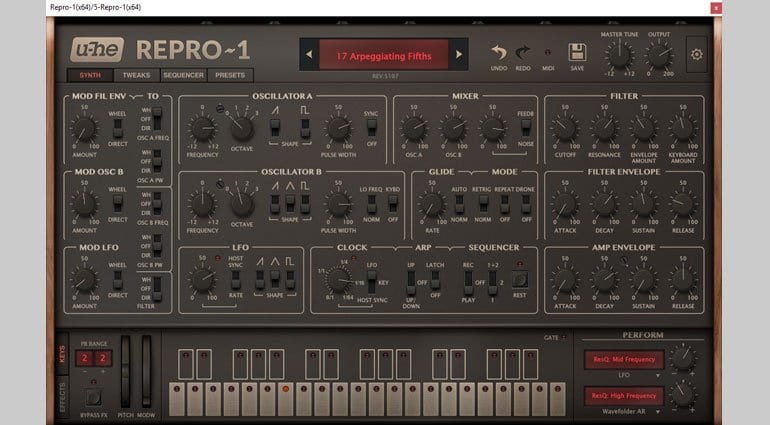Viewport: 770px width, 425px height.
Task: Toggle the Arp Latch switch
Action: [x=435, y=280]
